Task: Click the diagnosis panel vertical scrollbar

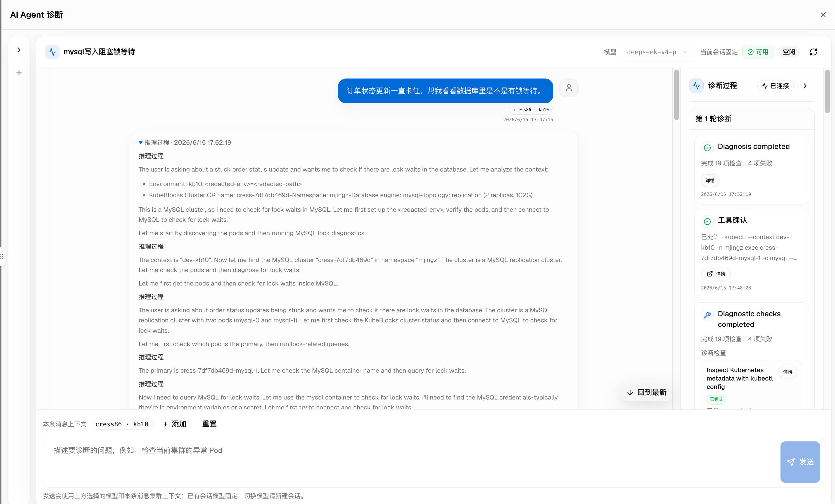Action: [827, 91]
